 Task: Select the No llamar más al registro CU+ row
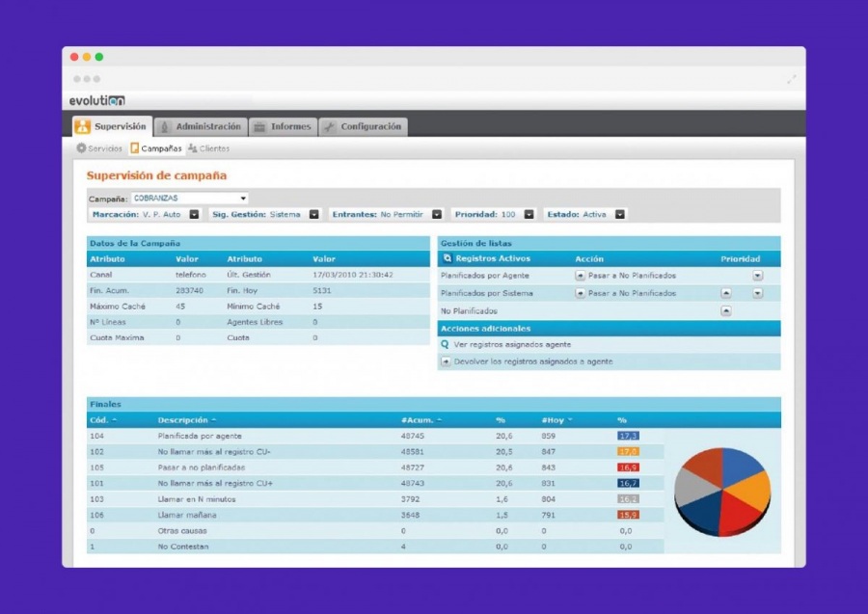point(375,483)
